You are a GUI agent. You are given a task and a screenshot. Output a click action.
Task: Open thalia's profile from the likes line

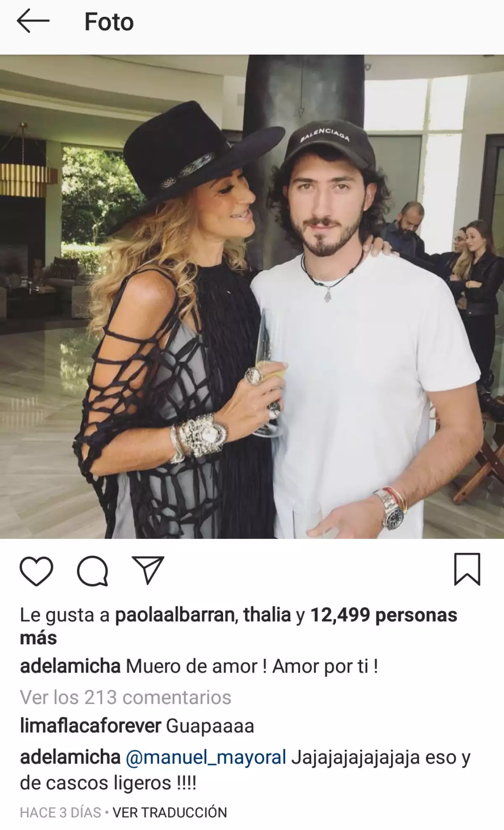tap(267, 615)
